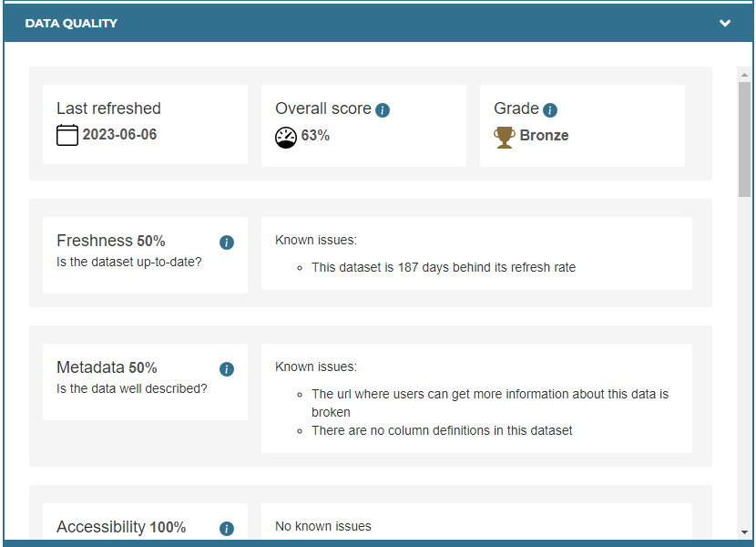
Task: Click the 'No known issues' text
Action: (x=323, y=526)
